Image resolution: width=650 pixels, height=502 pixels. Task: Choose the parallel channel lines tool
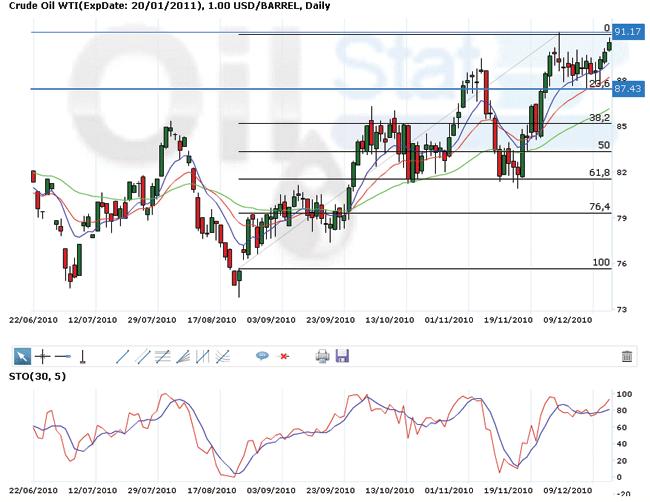coord(142,355)
